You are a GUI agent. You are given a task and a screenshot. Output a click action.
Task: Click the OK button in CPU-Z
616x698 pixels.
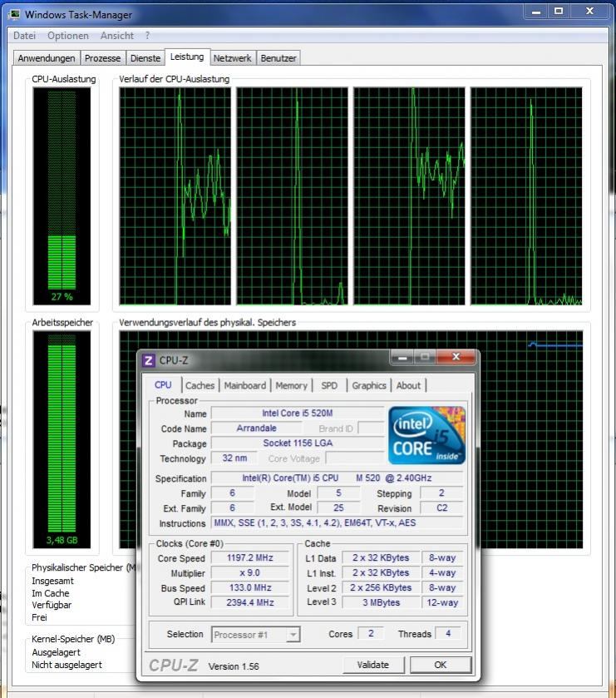pyautogui.click(x=441, y=665)
